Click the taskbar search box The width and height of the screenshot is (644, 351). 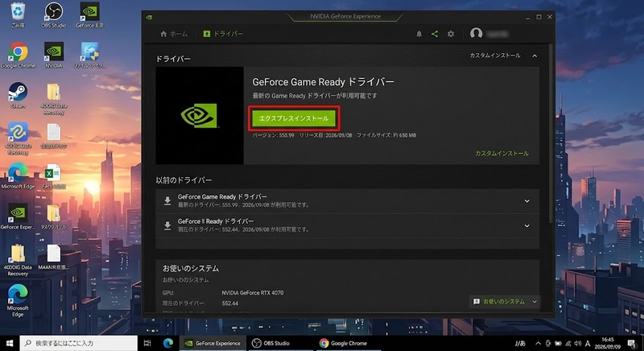pyautogui.click(x=78, y=343)
